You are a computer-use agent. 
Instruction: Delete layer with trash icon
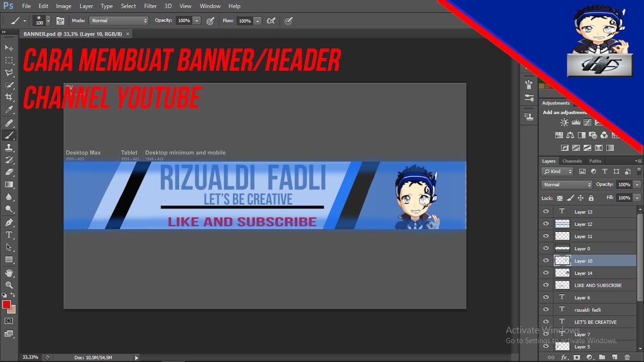[627, 357]
